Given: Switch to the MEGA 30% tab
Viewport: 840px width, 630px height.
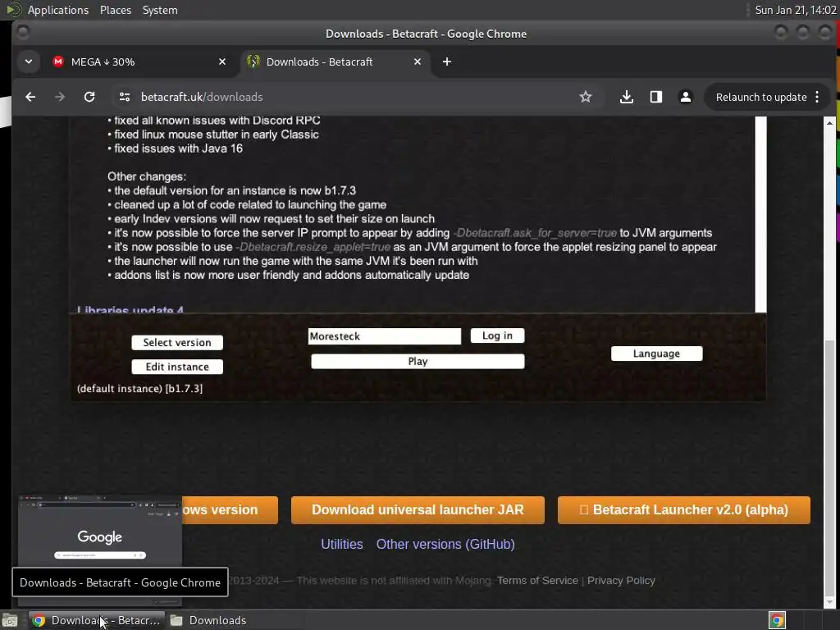Looking at the screenshot, I should 139,62.
